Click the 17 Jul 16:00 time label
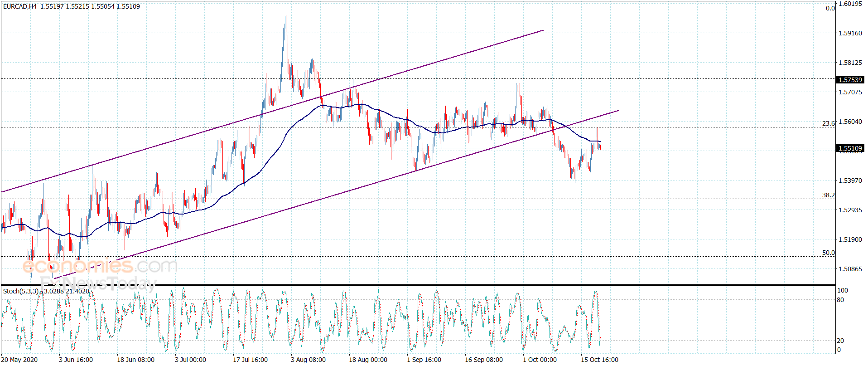 point(250,360)
